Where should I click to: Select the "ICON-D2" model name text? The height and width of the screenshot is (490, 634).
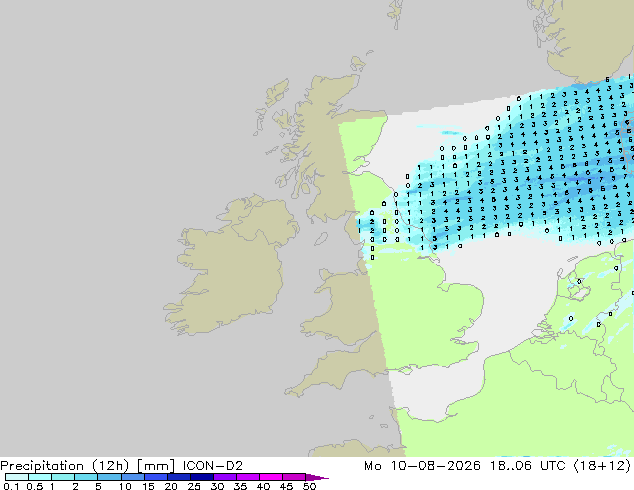coord(212,466)
